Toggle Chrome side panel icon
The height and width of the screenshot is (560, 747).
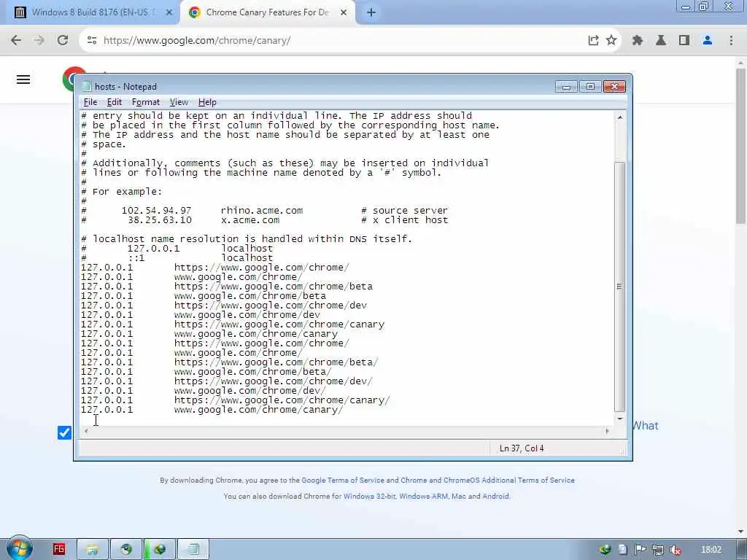684,41
